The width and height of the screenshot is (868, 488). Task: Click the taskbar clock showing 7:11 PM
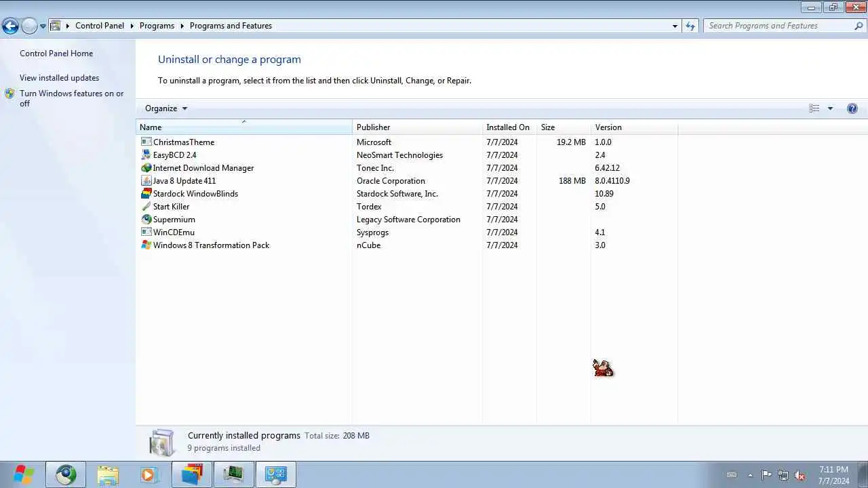(x=833, y=475)
